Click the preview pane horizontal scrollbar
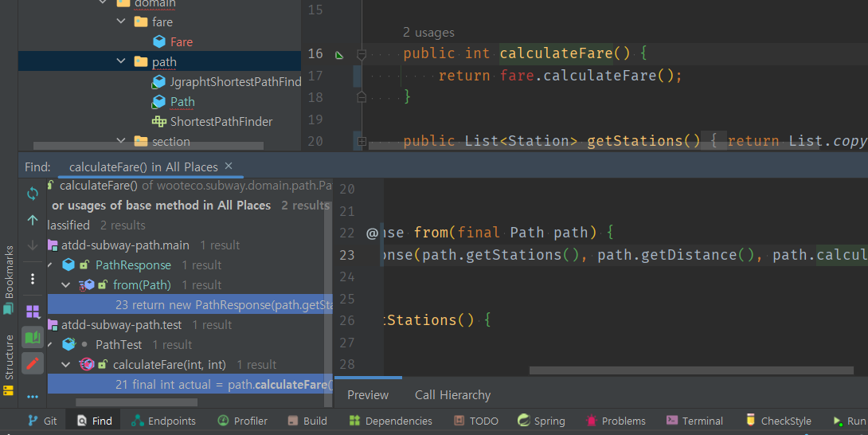This screenshot has width=868, height=435. pyautogui.click(x=691, y=370)
